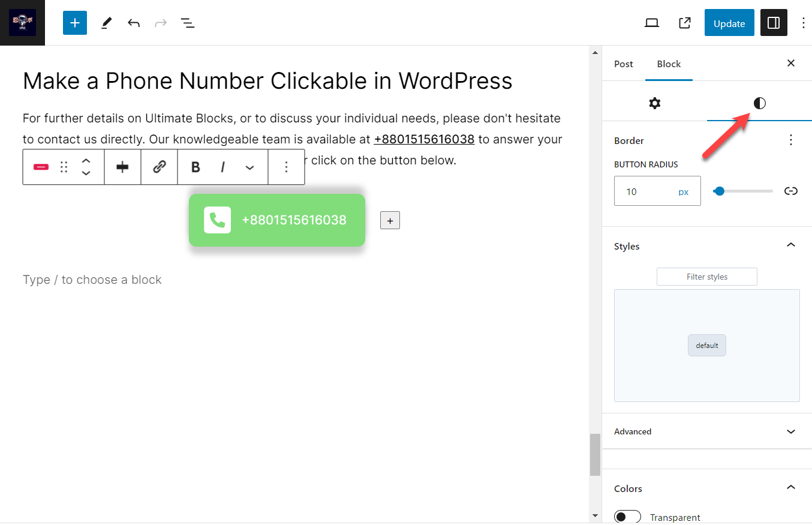Screen dimensions: 812x525
Task: Switch to the Block tab
Action: click(669, 64)
